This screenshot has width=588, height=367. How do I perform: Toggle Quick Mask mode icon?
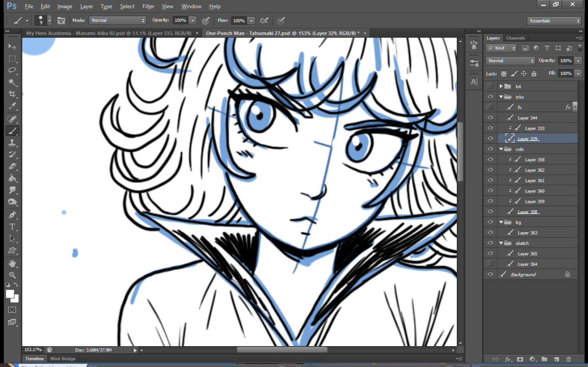(12, 309)
